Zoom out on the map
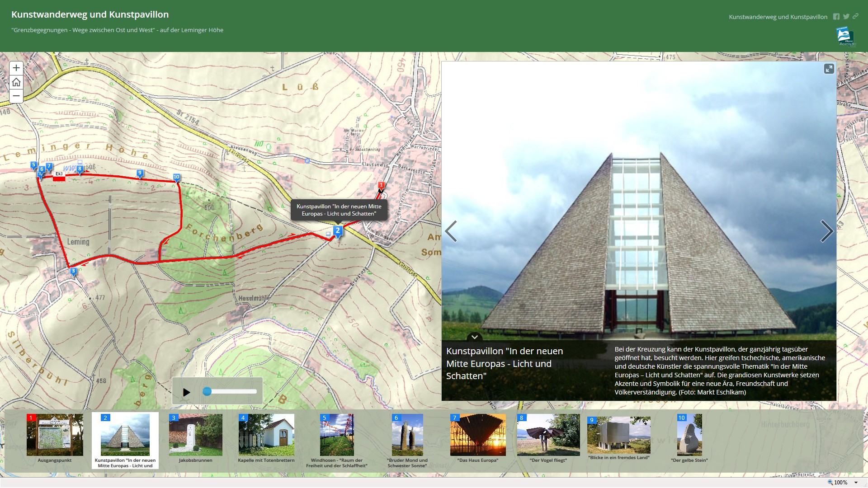Image resolution: width=868 pixels, height=488 pixels. tap(16, 96)
